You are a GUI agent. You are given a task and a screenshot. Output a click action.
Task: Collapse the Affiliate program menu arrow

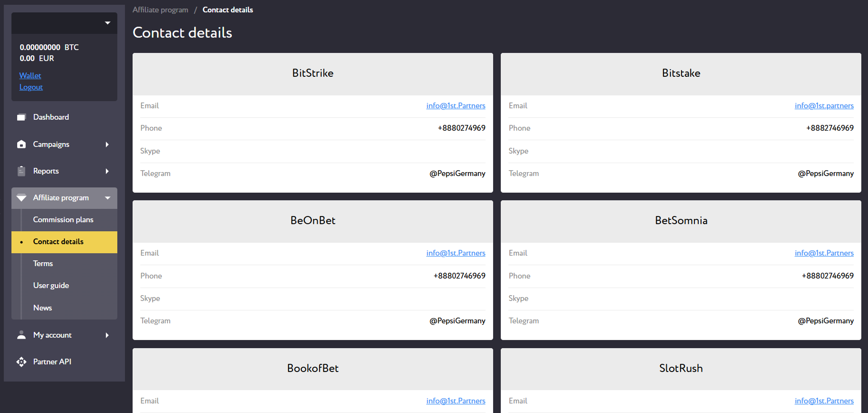[108, 198]
